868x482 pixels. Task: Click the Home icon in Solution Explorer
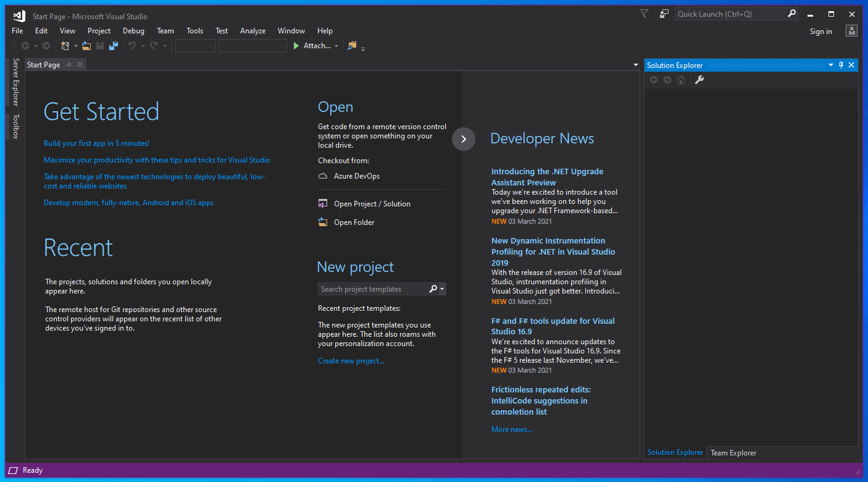click(x=681, y=79)
